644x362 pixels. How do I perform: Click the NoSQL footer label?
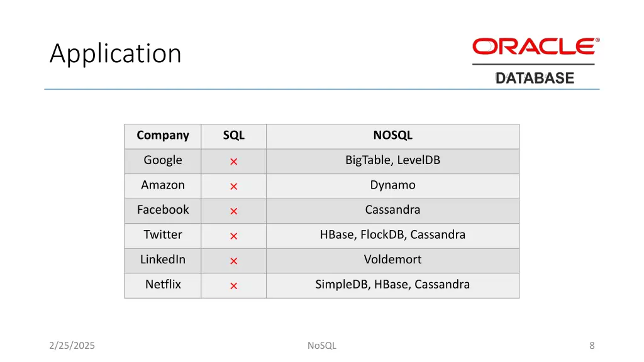322,346
